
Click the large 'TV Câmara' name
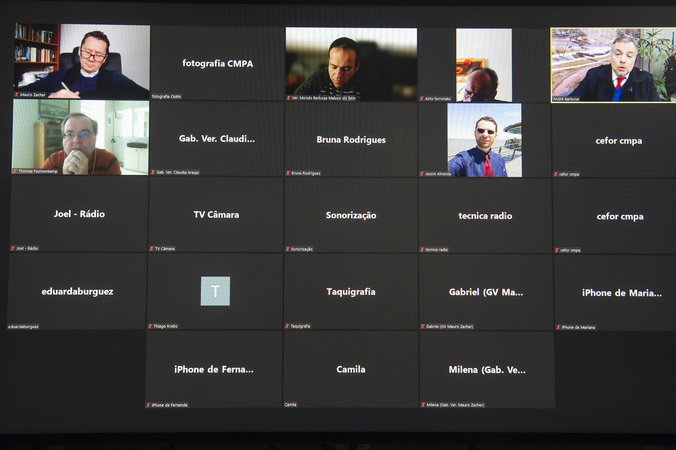tap(216, 215)
